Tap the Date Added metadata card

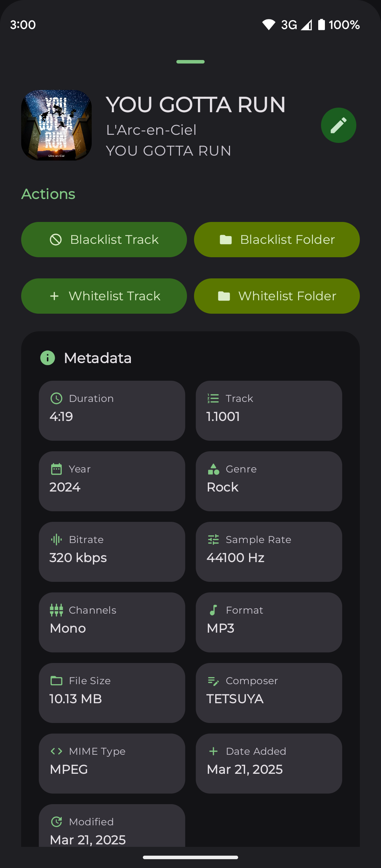pyautogui.click(x=269, y=763)
